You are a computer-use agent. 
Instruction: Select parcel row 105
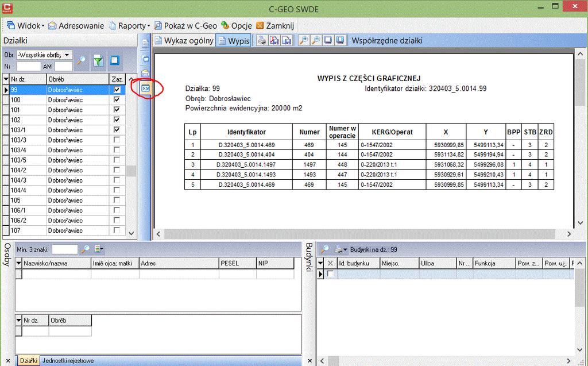[64, 200]
